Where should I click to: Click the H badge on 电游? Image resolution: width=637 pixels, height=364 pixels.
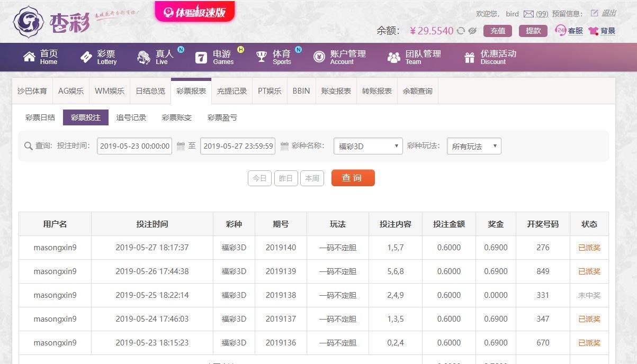[241, 50]
